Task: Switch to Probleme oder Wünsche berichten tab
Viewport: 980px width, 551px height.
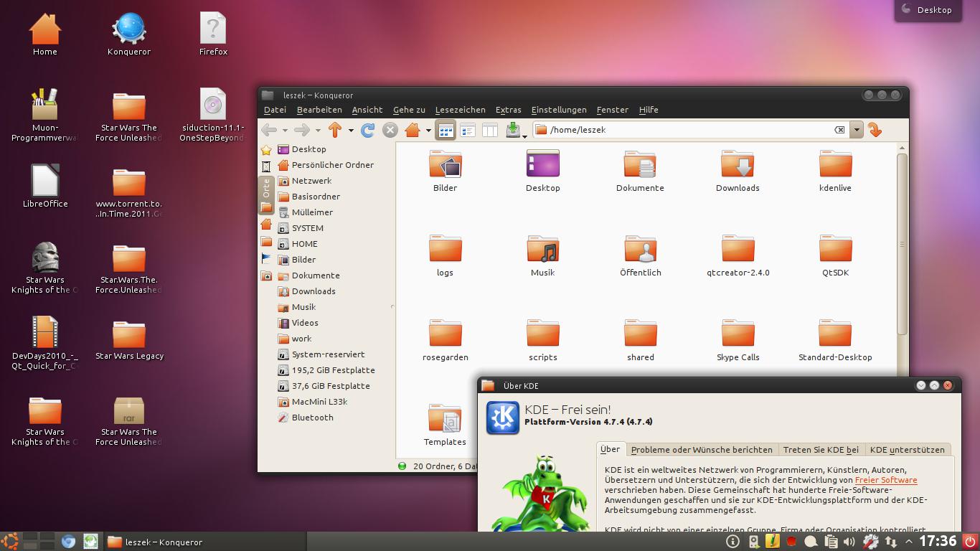Action: coord(702,450)
